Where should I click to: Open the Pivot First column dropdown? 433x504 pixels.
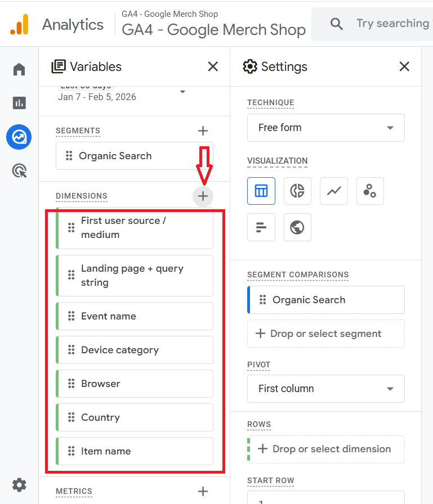pyautogui.click(x=326, y=389)
